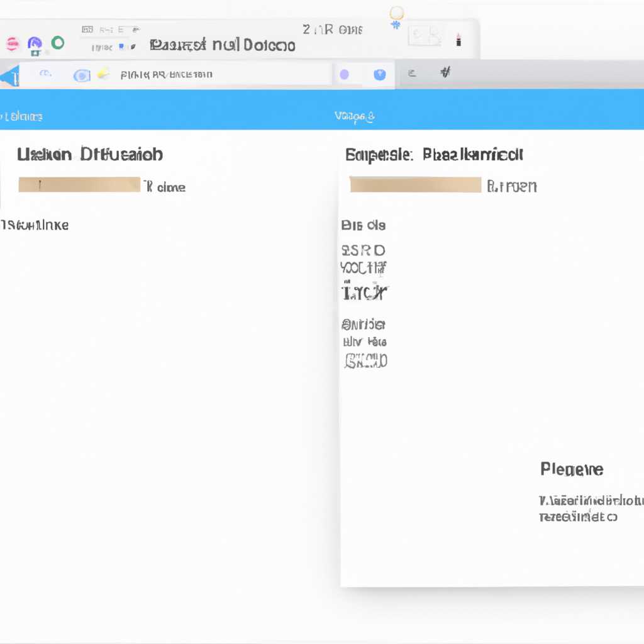This screenshot has height=644, width=644.
Task: Click the address bar text field
Action: click(x=175, y=75)
